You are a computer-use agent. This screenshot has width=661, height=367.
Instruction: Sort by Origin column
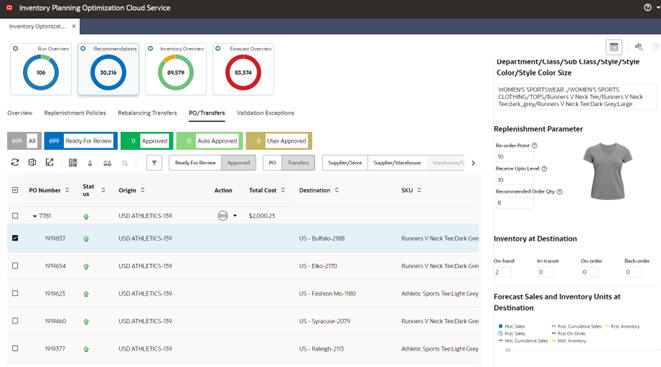(x=142, y=190)
